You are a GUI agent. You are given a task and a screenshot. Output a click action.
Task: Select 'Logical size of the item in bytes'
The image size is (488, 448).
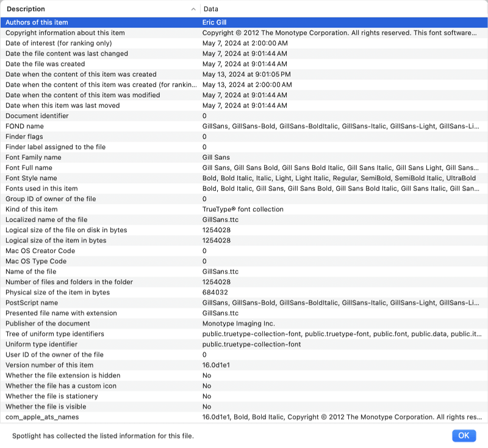(x=244, y=240)
